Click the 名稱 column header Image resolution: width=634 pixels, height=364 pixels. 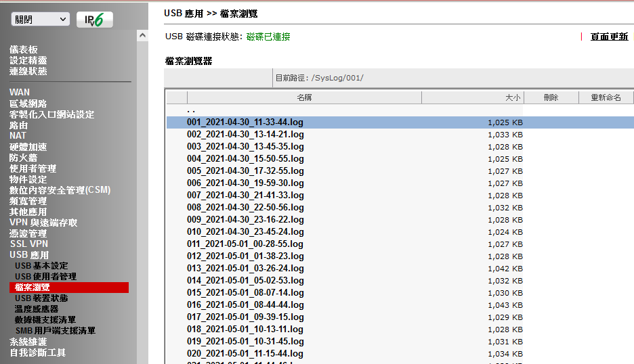coord(304,97)
